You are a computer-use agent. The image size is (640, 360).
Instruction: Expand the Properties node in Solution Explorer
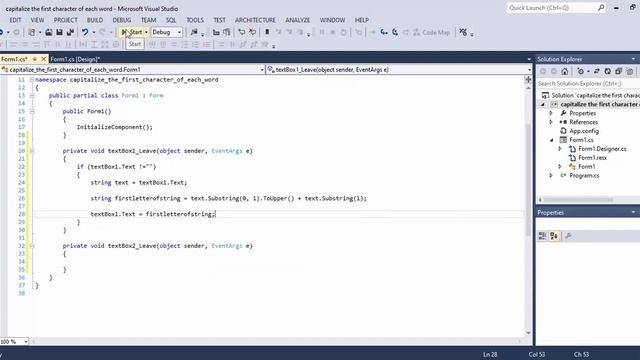click(551, 113)
